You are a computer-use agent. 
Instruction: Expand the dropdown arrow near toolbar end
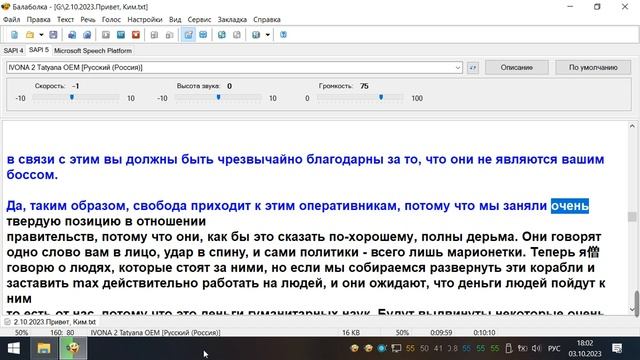click(268, 35)
